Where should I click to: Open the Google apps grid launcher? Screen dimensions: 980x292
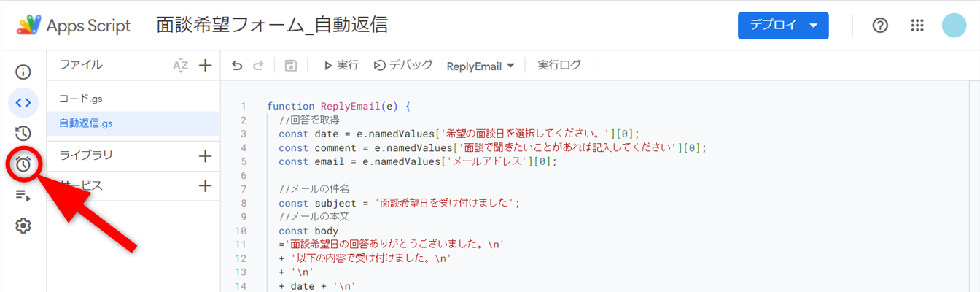(917, 26)
